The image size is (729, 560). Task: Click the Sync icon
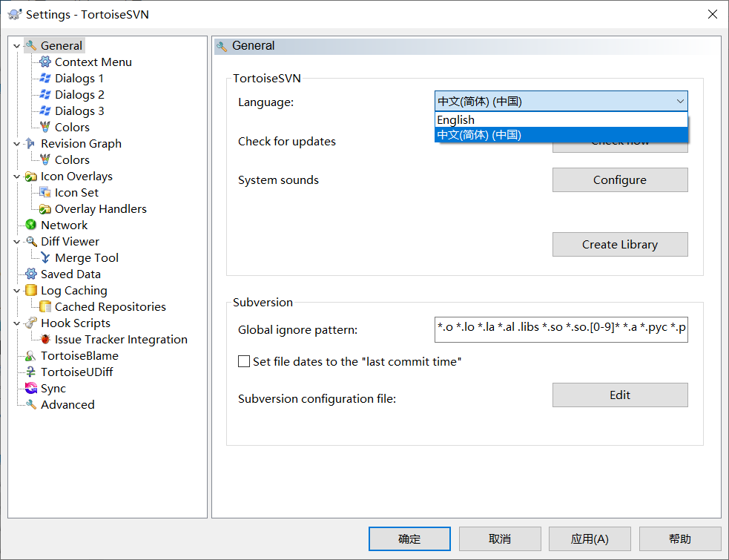30,389
